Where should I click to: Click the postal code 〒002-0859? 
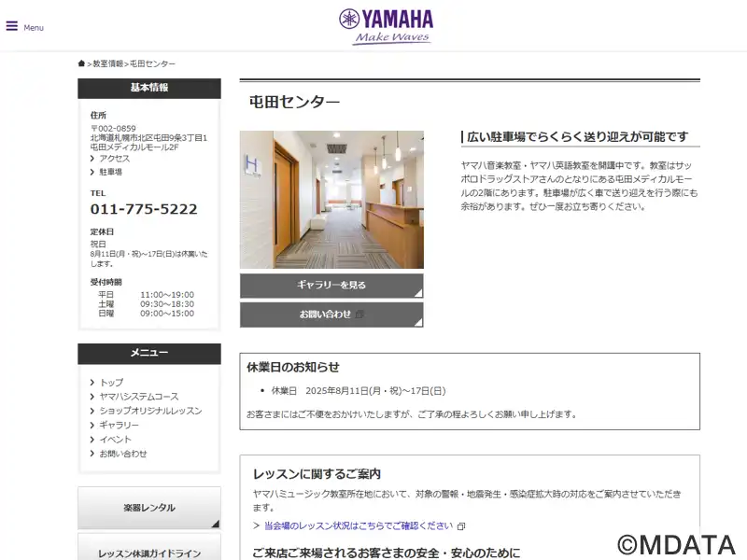(113, 129)
